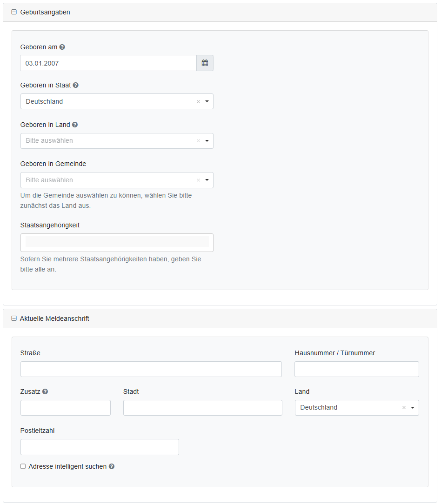Screen dimensions: 441x504
Task: Click help icon next to Zusatz
Action: pos(45,391)
